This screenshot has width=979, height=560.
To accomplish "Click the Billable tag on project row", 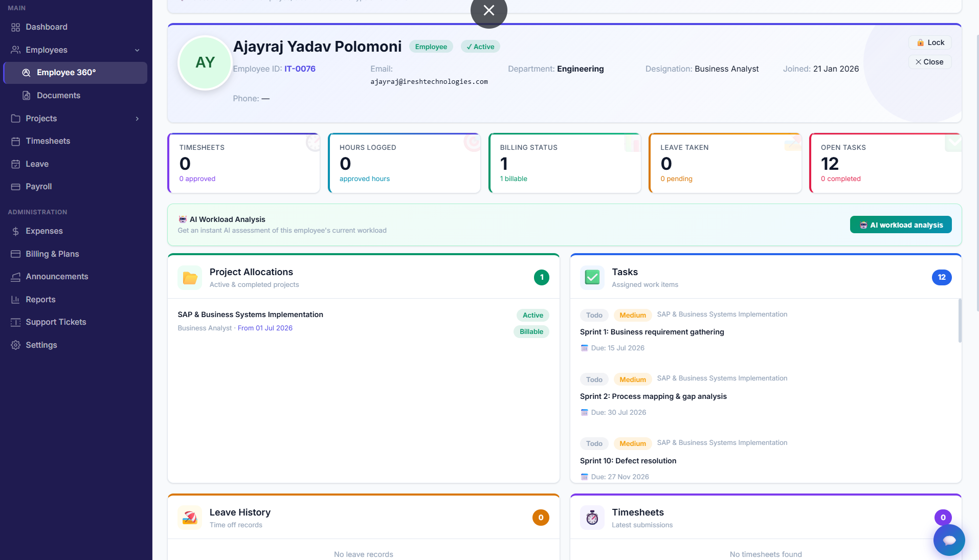I will tap(531, 331).
